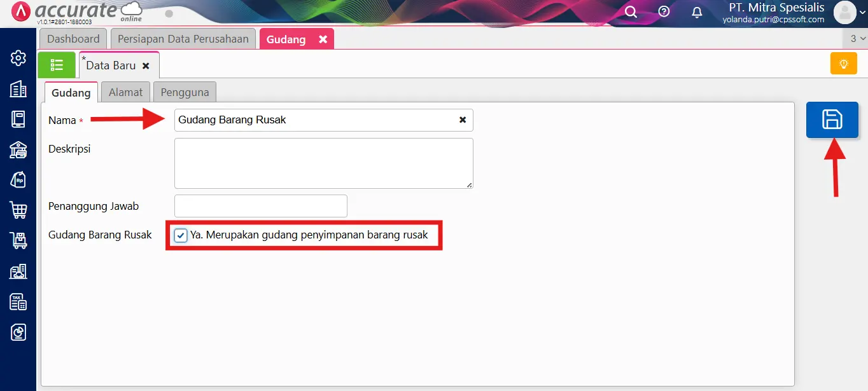Open the Gudang form sub-tab
The height and width of the screenshot is (391, 868).
[x=71, y=92]
